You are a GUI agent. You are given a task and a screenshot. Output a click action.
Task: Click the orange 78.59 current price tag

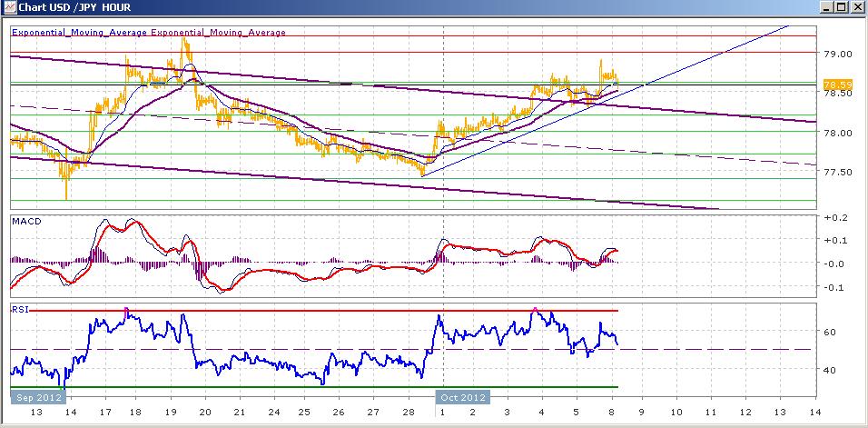(x=837, y=85)
